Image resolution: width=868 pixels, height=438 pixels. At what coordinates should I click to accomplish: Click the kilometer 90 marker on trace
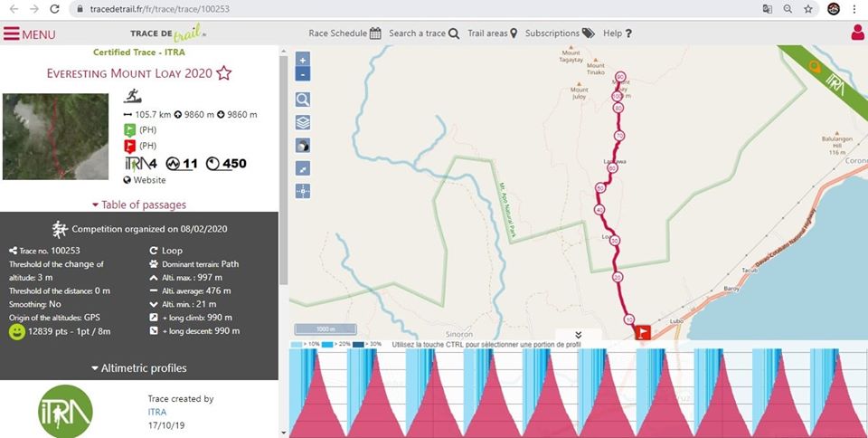coord(620,77)
